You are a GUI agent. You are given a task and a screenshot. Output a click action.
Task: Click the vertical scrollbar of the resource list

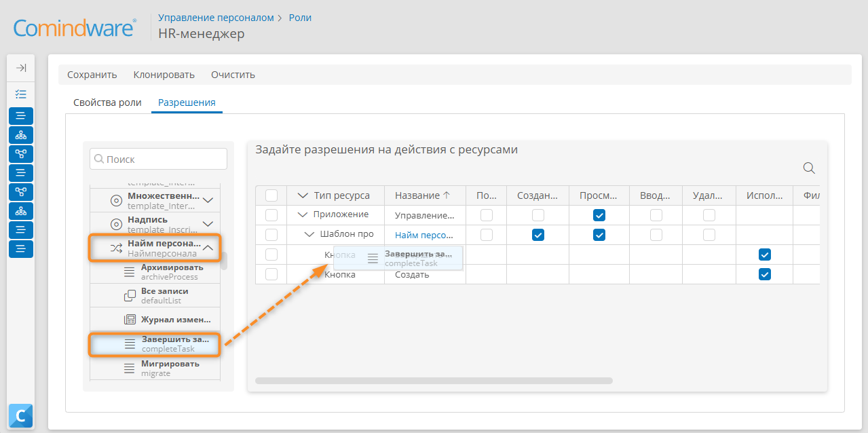point(224,261)
